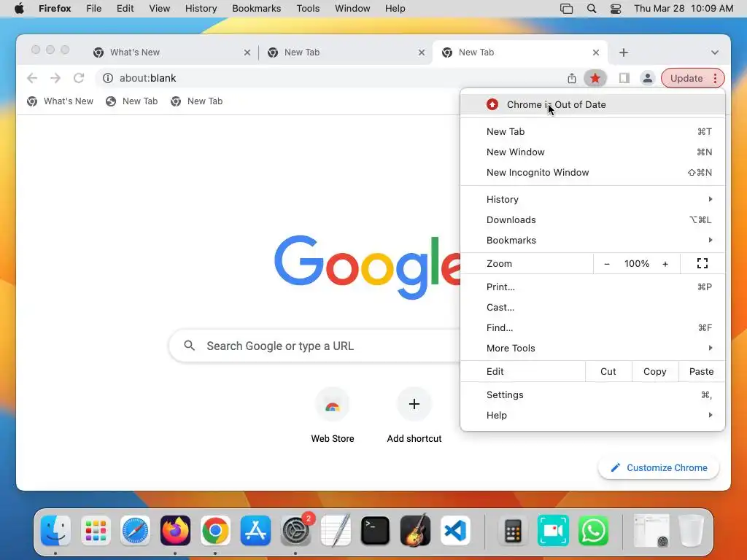Click Copy in the Edit row
This screenshot has width=747, height=560.
(654, 371)
